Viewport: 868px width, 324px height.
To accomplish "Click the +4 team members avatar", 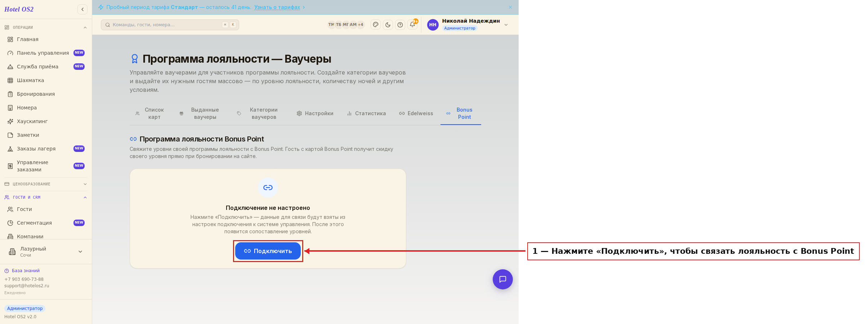I will 361,25.
